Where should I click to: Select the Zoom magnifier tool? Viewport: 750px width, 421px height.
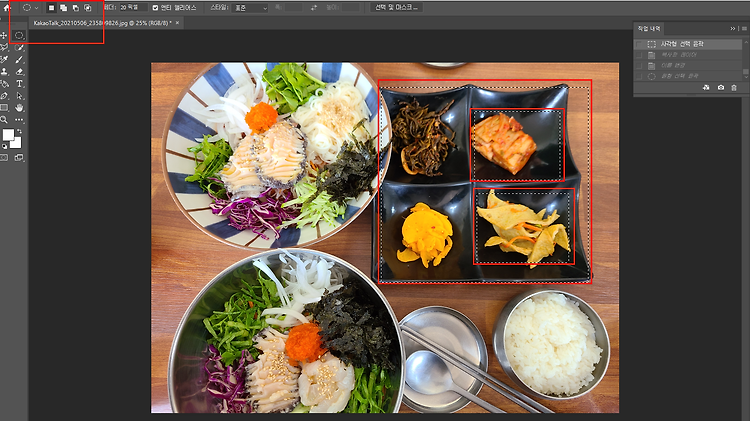point(4,120)
